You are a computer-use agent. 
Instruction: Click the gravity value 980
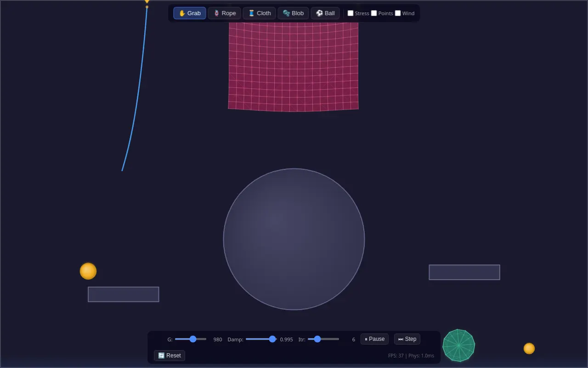[x=218, y=339]
